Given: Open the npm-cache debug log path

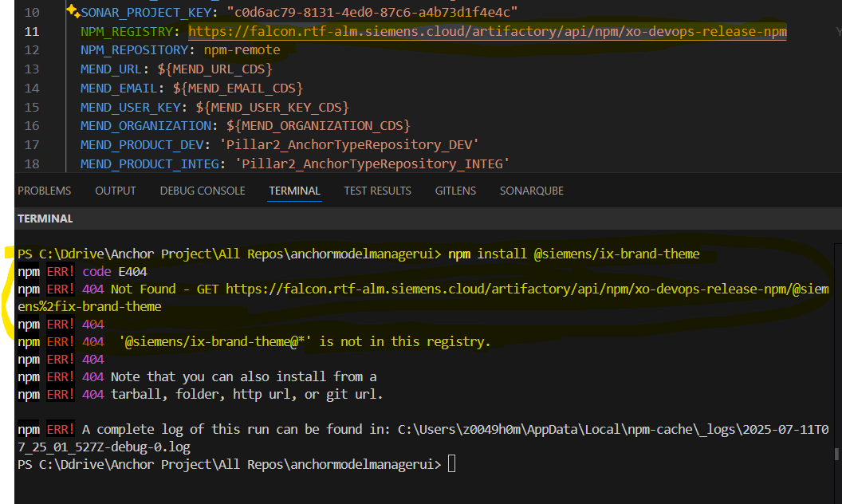Looking at the screenshot, I should point(423,438).
